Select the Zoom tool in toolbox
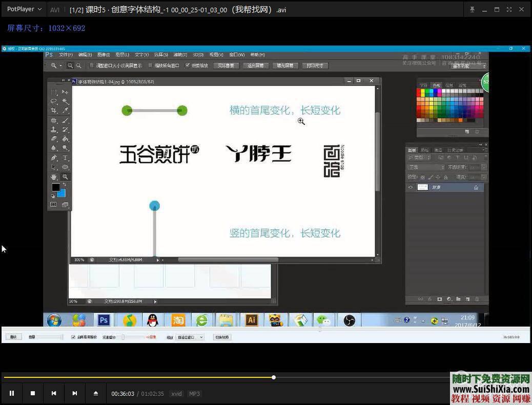The height and width of the screenshot is (405, 532). click(x=65, y=177)
